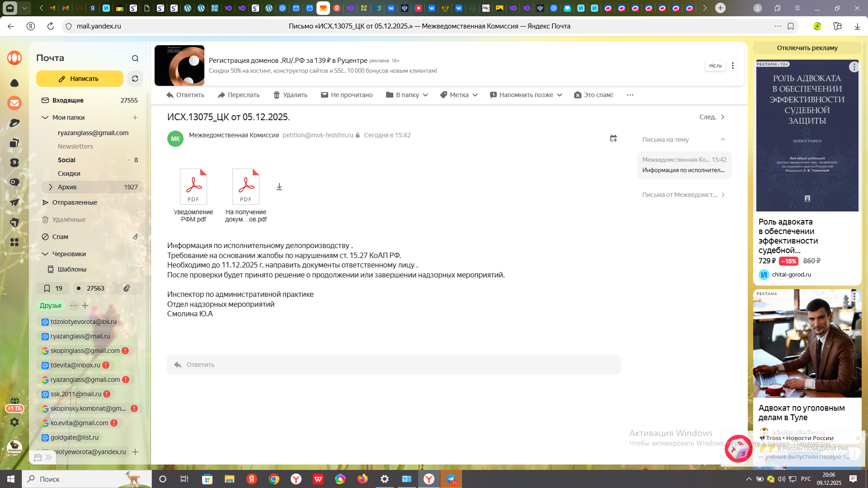Open Yandex Disk cloud sidebar icon
The image size is (868, 488).
(14, 83)
